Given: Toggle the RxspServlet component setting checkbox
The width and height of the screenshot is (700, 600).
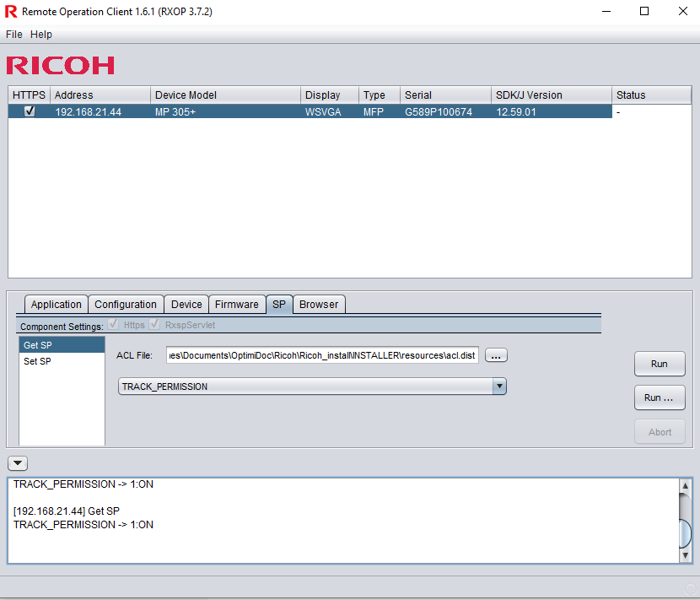Looking at the screenshot, I should pos(154,324).
